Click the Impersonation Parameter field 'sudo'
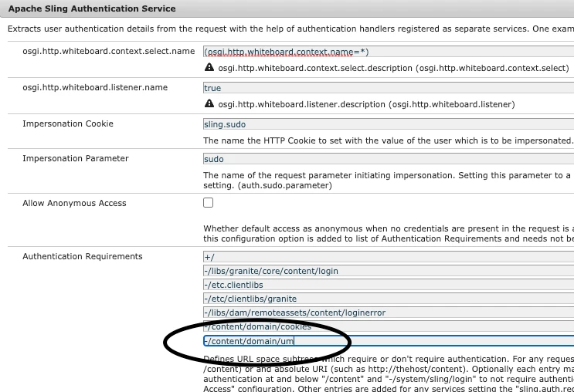574x392 pixels. coord(389,159)
